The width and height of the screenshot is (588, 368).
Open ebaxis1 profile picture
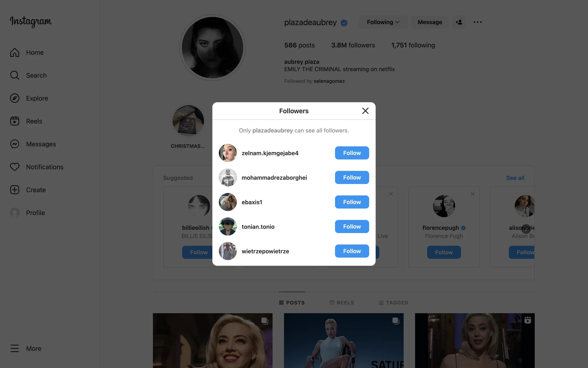click(x=228, y=202)
